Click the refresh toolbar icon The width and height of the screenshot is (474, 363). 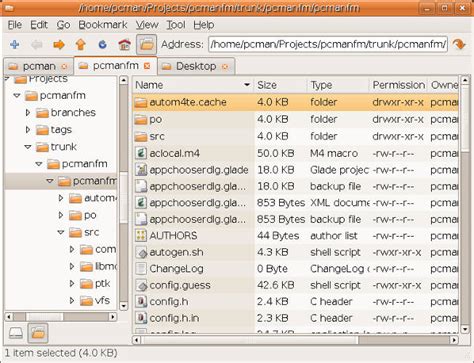click(103, 44)
